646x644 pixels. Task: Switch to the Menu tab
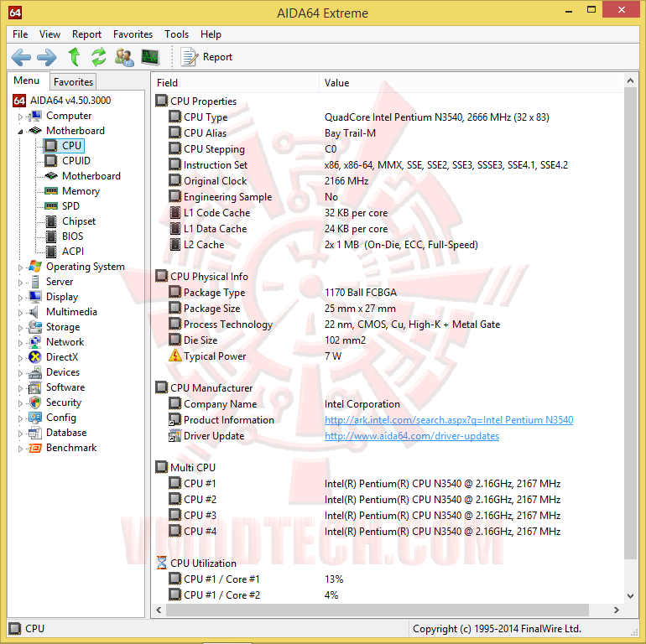26,80
